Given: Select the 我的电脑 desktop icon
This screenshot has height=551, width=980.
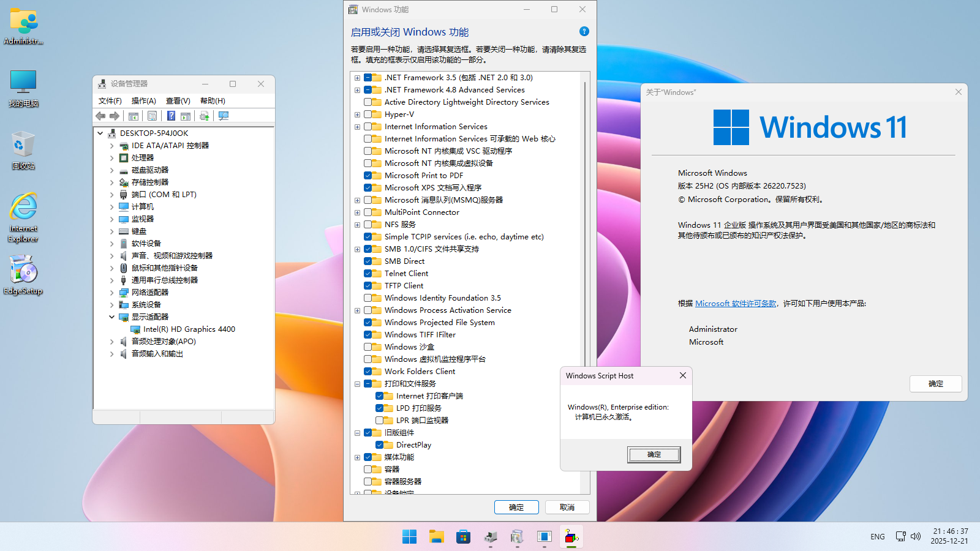Looking at the screenshot, I should click(x=23, y=88).
